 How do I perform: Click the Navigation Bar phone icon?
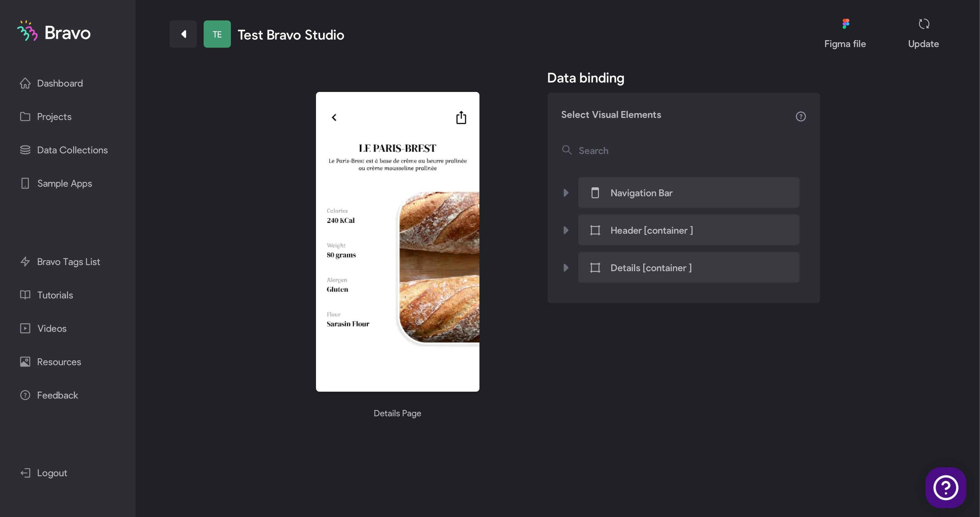coord(595,193)
